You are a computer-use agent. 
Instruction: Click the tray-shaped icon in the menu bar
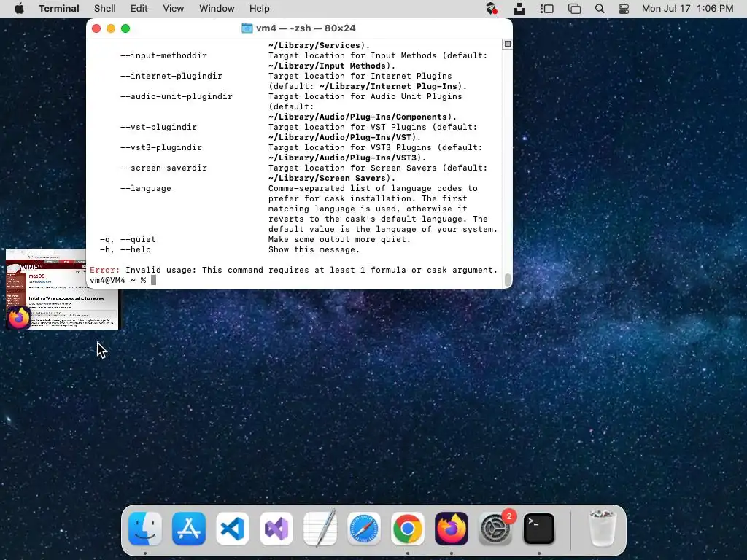pos(519,9)
